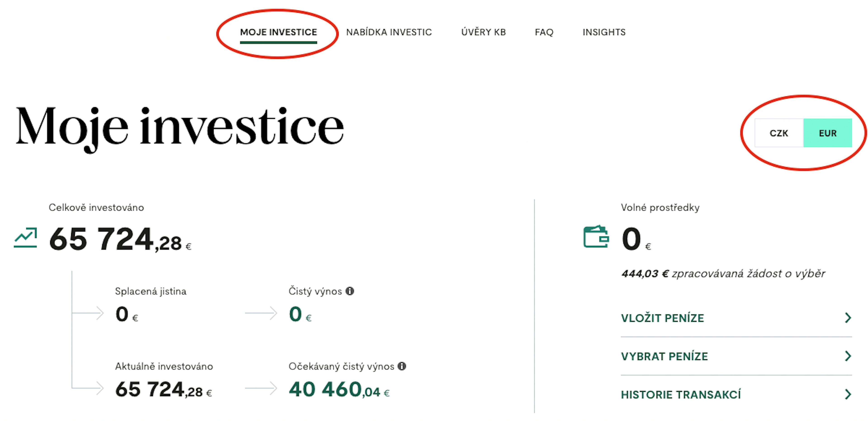Screen dimensions: 868x421
Task: Click the growth chart icon by Celkově investováno
Action: pos(25,238)
